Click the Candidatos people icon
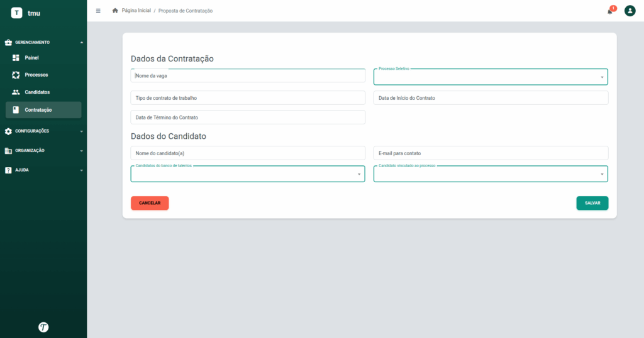644x338 pixels. [16, 92]
